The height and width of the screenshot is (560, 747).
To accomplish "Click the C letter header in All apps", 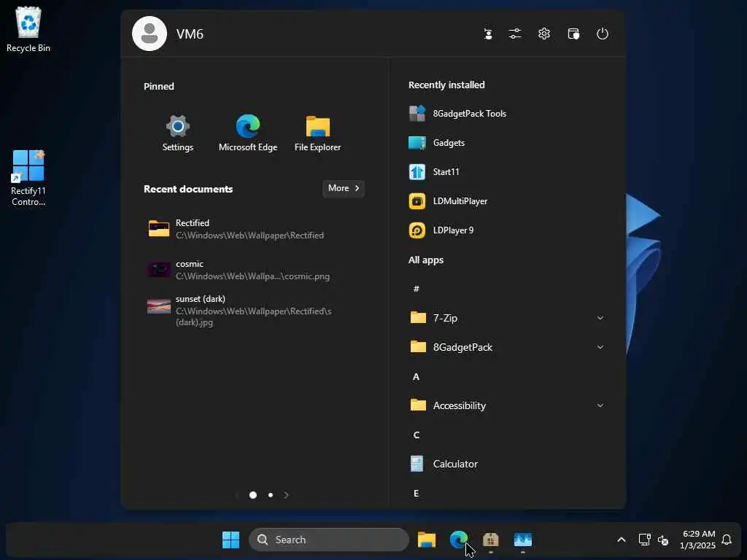I will (x=416, y=435).
